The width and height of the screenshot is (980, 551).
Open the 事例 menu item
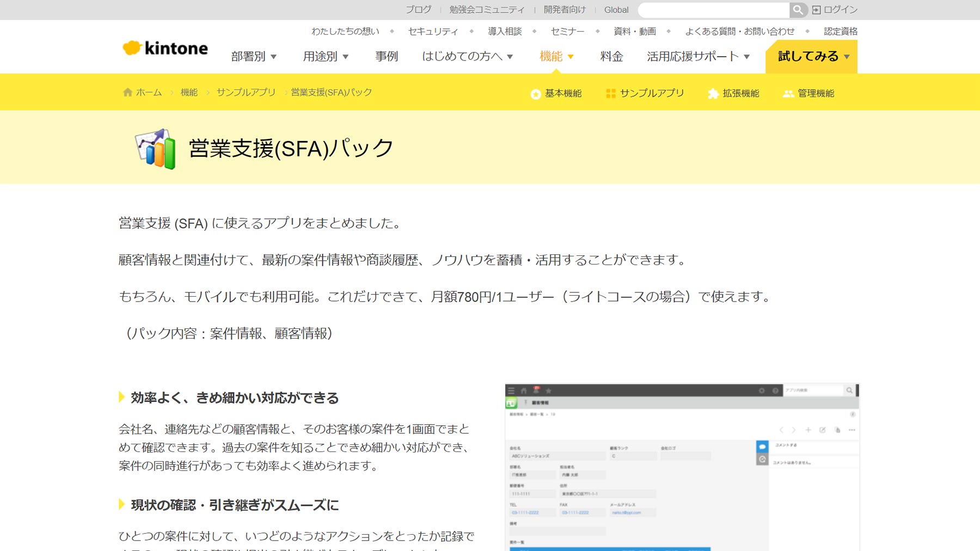(387, 56)
